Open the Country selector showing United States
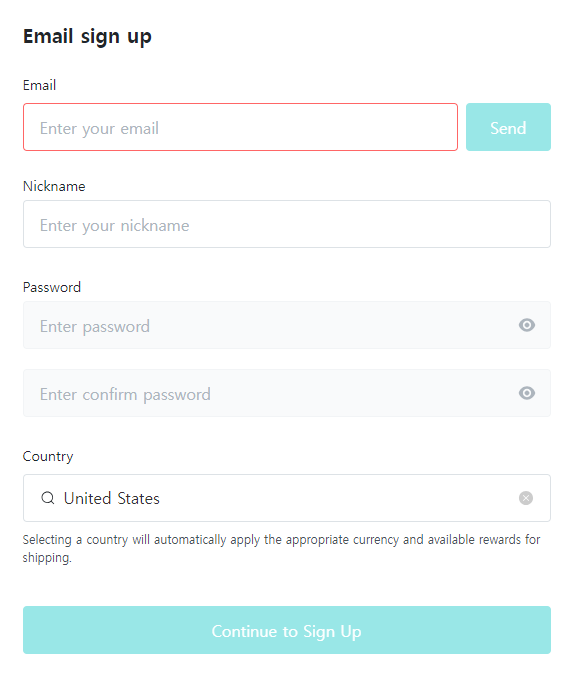This screenshot has height=674, width=575. (x=287, y=498)
